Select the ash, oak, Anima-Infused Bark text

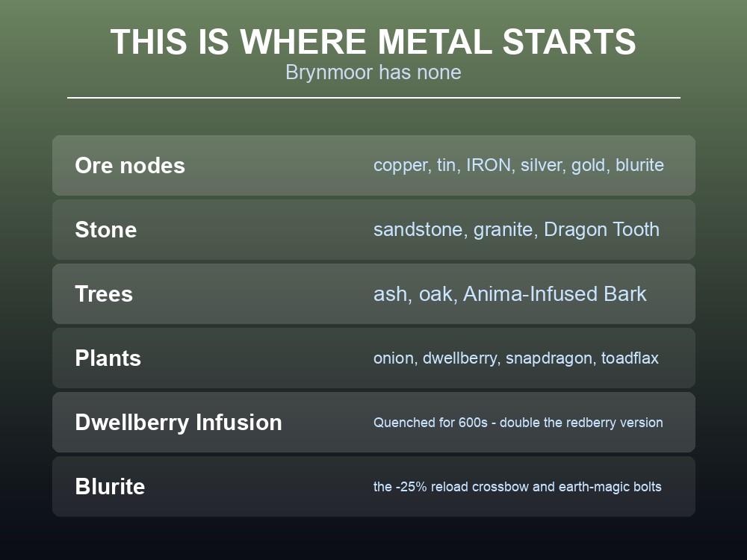click(509, 293)
